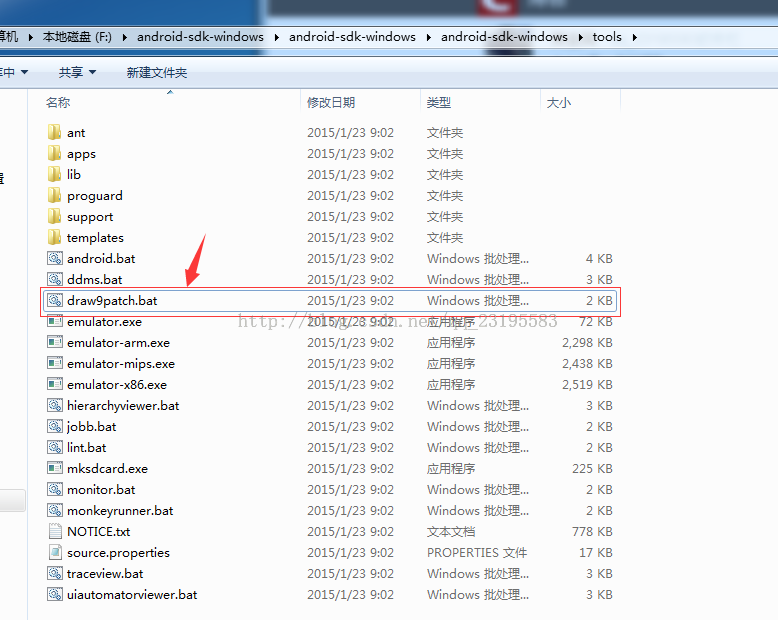778x620 pixels.
Task: Click the monkeyrunner.bat file icon
Action: (x=55, y=510)
